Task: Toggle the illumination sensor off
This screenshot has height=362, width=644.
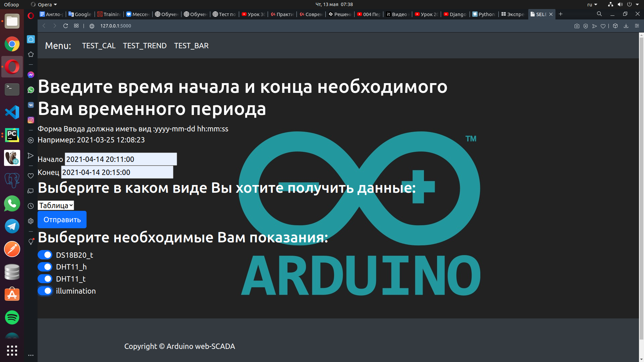Action: pos(45,291)
